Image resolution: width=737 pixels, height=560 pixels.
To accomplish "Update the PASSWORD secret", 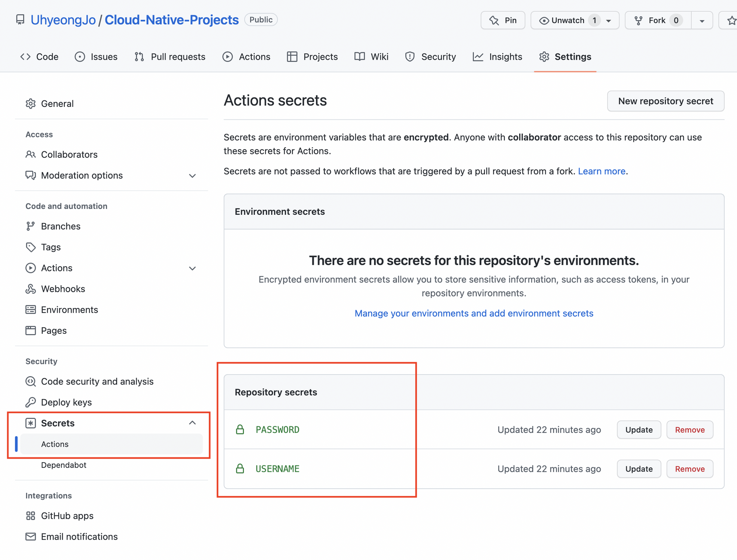I will (639, 430).
